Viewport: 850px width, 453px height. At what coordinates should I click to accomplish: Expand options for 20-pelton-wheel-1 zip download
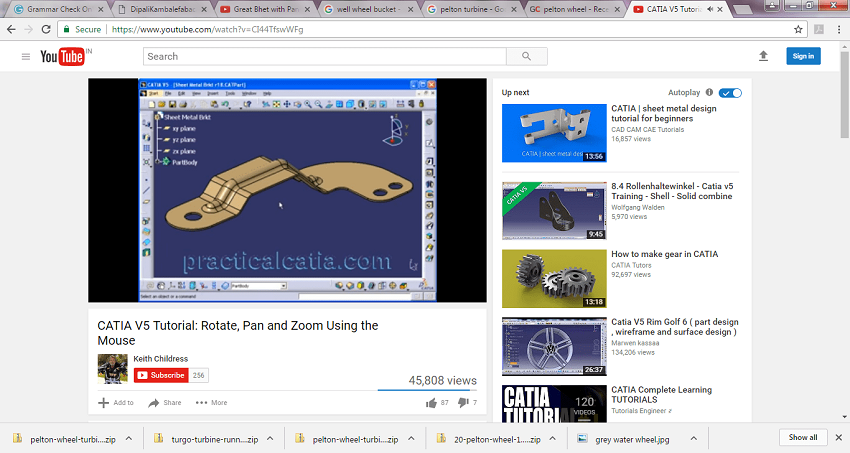[552, 439]
